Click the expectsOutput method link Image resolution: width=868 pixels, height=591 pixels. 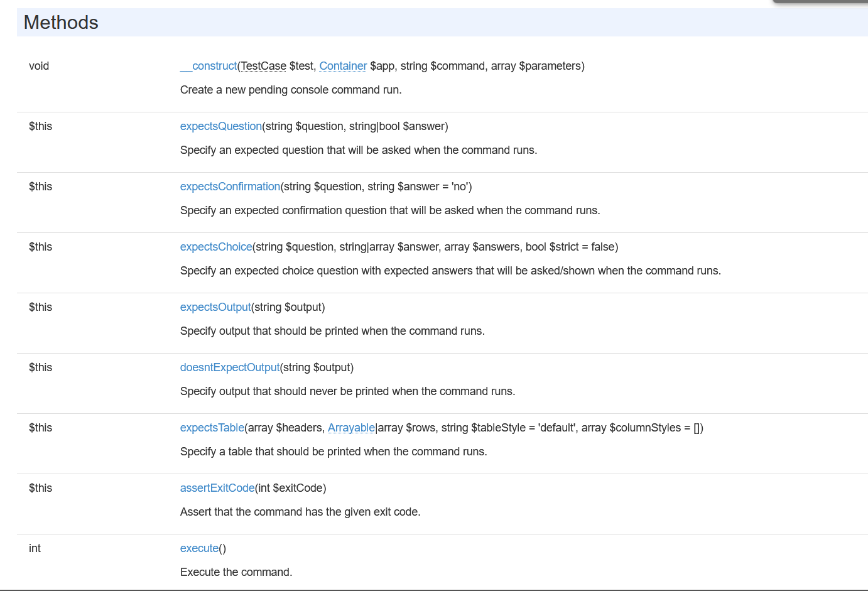[215, 307]
